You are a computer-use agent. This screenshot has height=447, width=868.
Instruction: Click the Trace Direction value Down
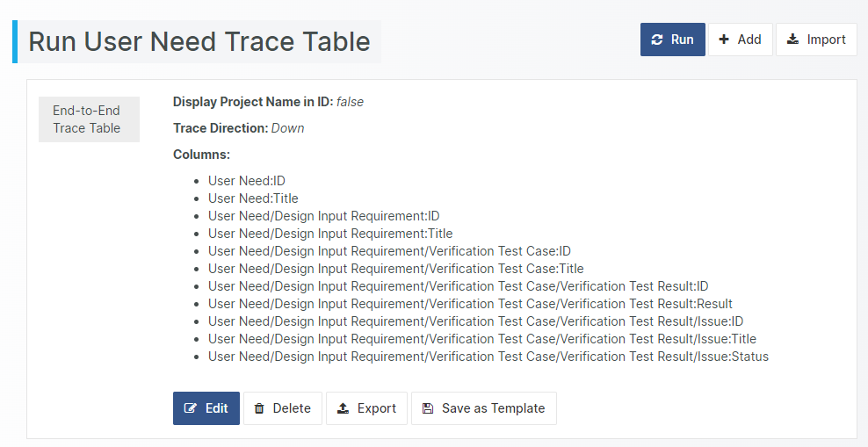click(287, 128)
